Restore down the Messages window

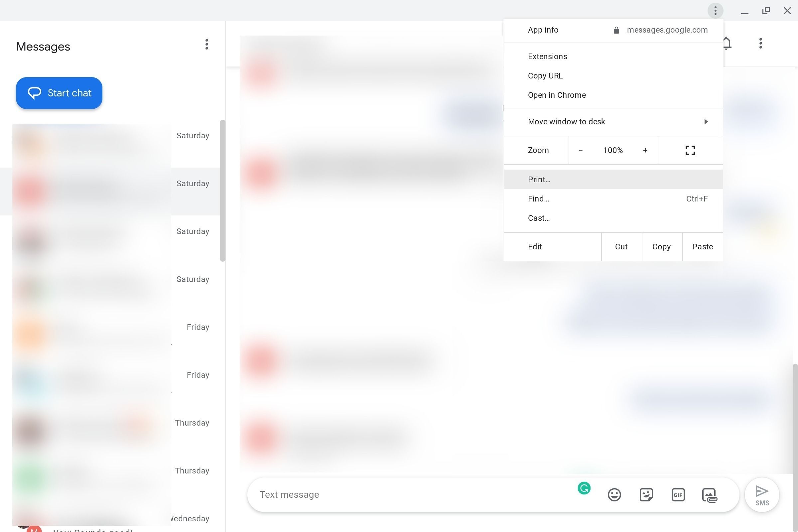coord(766,11)
